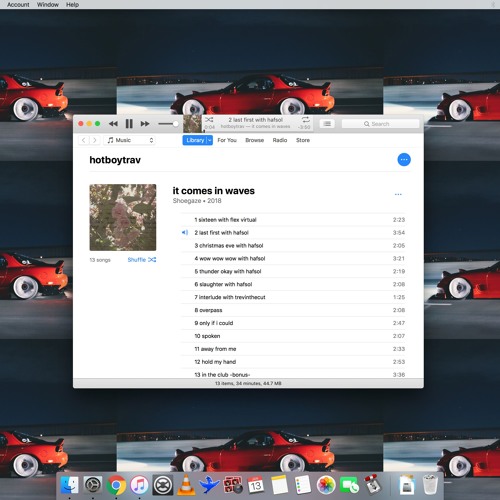Open Finder from the dock
Image resolution: width=500 pixels, height=500 pixels.
pos(69,485)
